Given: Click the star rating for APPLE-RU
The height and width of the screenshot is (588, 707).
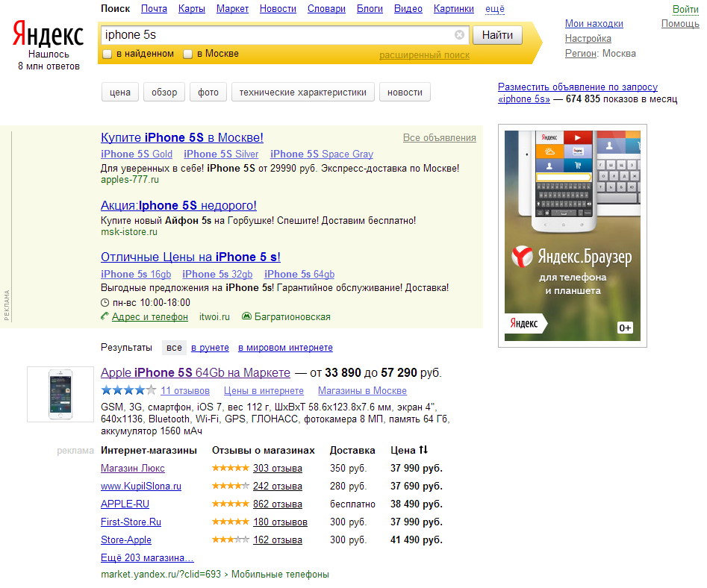Looking at the screenshot, I should [x=231, y=504].
